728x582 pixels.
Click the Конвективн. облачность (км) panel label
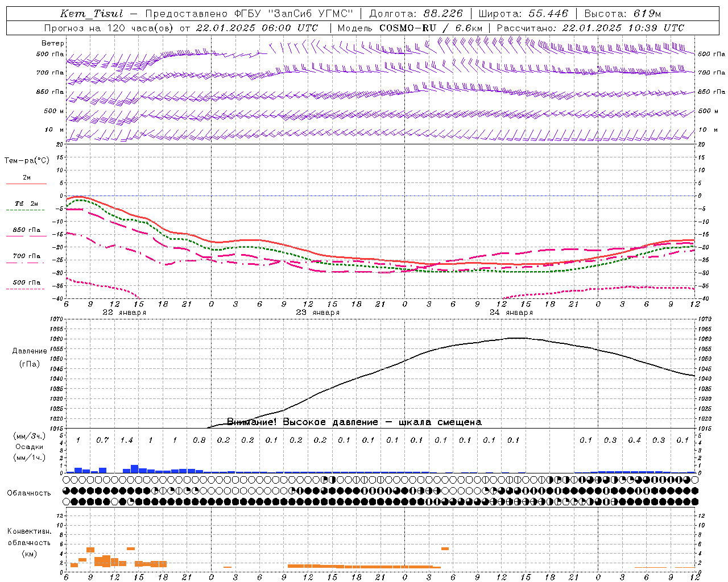[29, 542]
